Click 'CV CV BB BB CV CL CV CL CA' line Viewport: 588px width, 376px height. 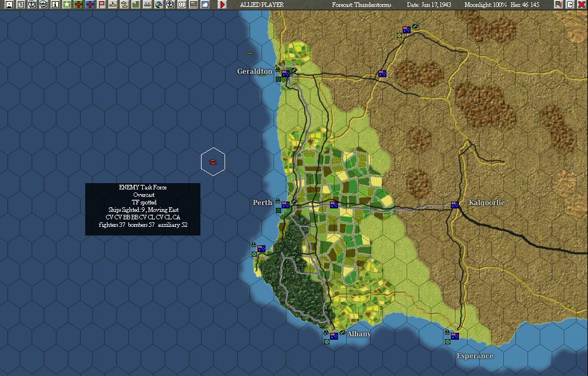point(143,218)
